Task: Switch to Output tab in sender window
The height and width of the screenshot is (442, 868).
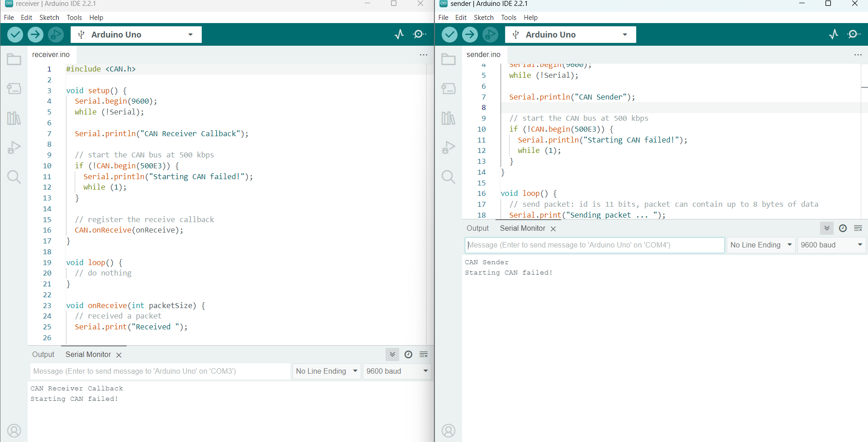Action: [477, 228]
